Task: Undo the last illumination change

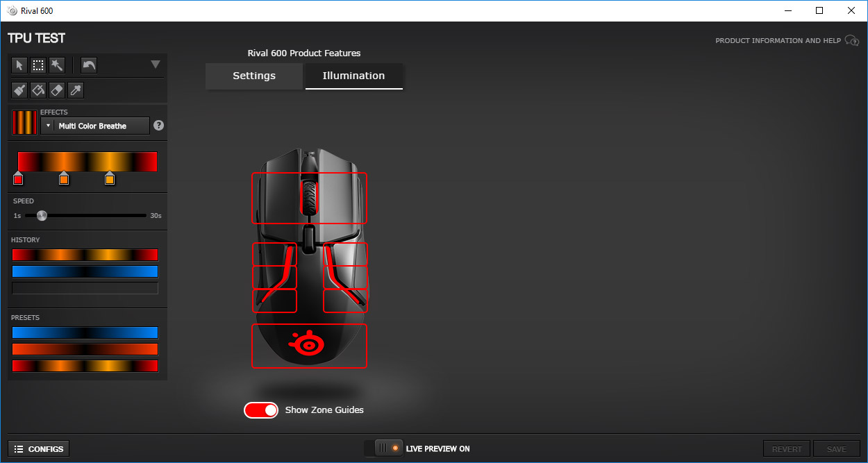Action: (89, 65)
